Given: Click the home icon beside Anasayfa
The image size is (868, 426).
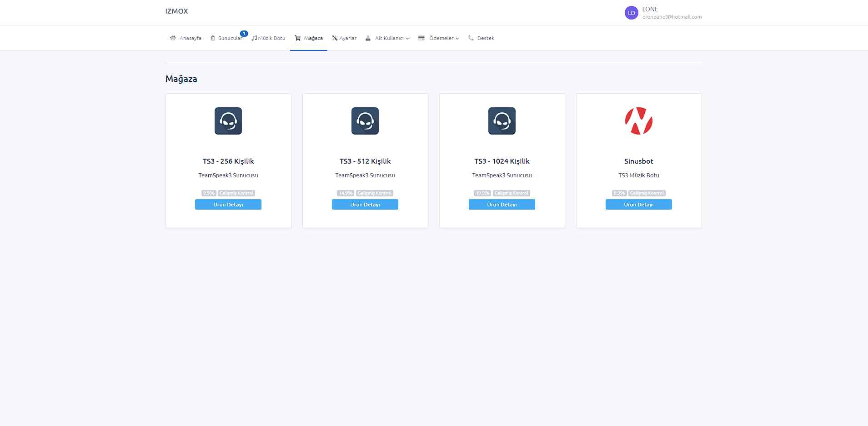Looking at the screenshot, I should [173, 38].
